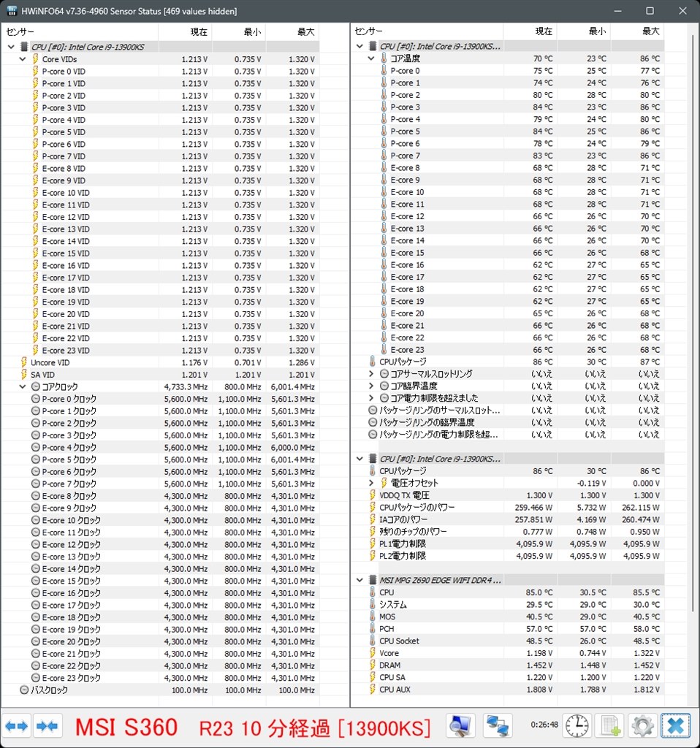Click lightning icon beside Vcore row
This screenshot has width=700, height=748.
pos(372,652)
